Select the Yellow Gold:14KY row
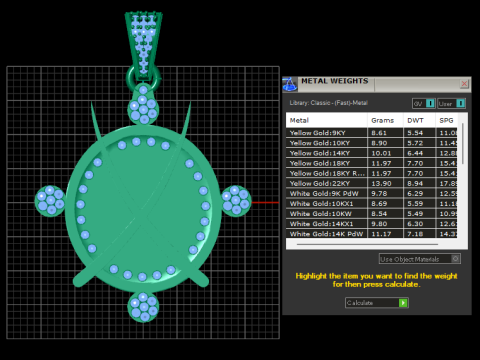The height and width of the screenshot is (360, 480). coord(371,153)
